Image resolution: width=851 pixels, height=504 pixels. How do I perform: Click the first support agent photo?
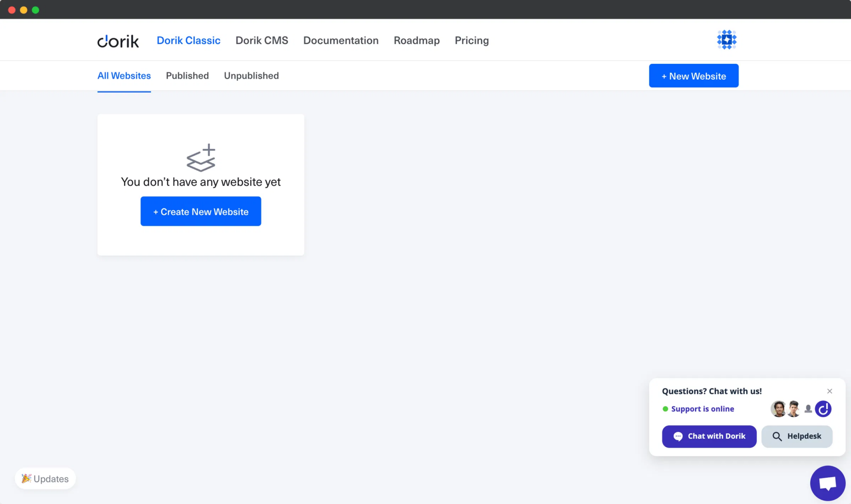pyautogui.click(x=778, y=409)
